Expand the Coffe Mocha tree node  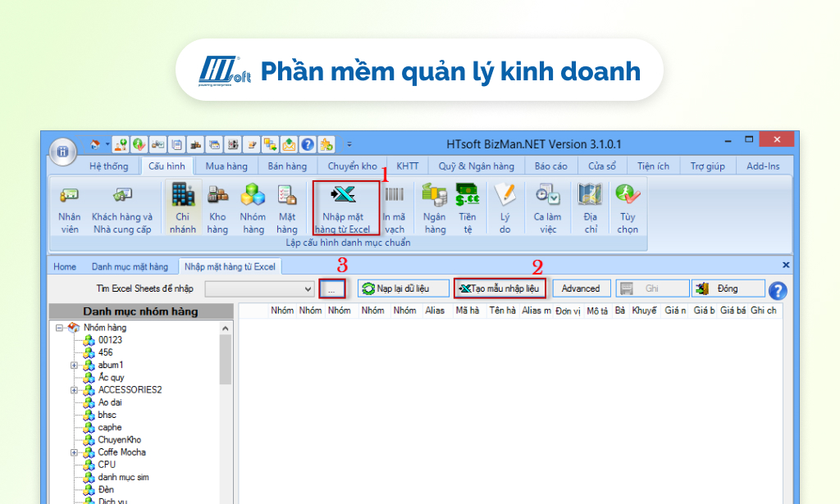(75, 452)
